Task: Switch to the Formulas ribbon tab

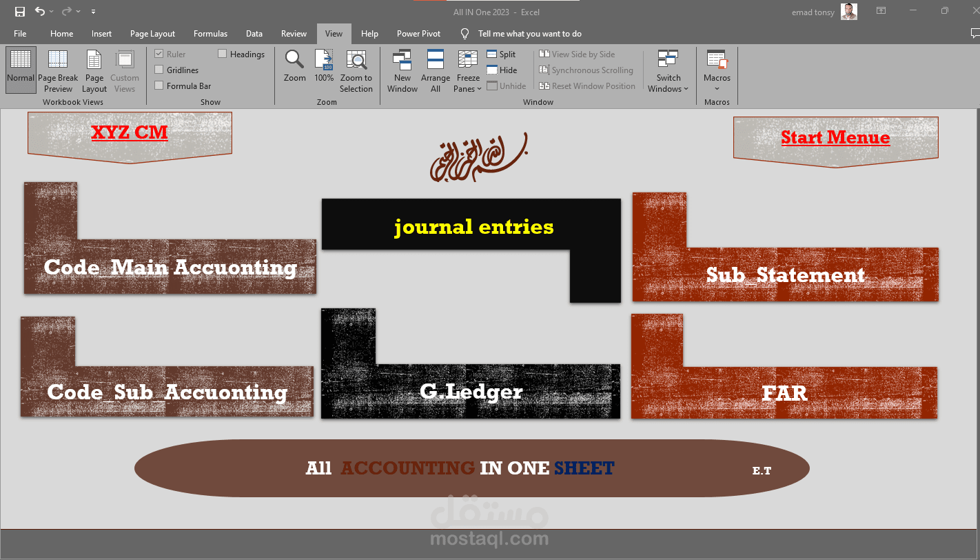Action: [x=210, y=33]
